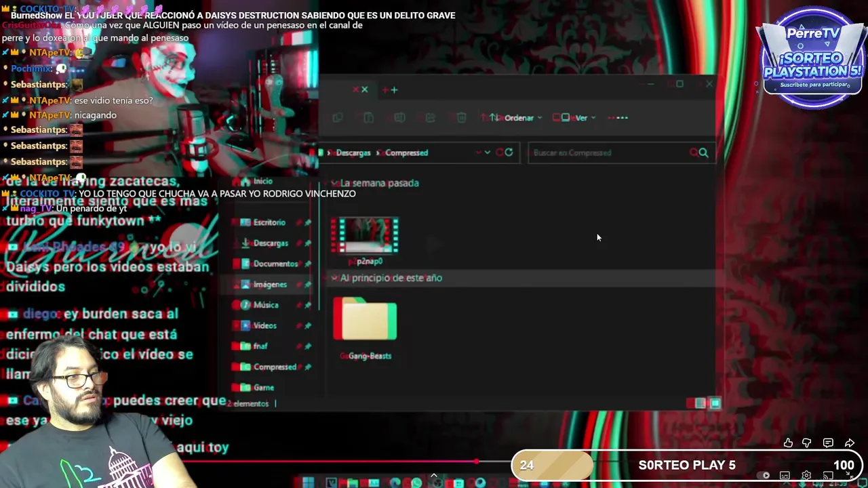868x488 pixels.
Task: Open the fnaf folder in navigation pane
Action: click(x=255, y=346)
